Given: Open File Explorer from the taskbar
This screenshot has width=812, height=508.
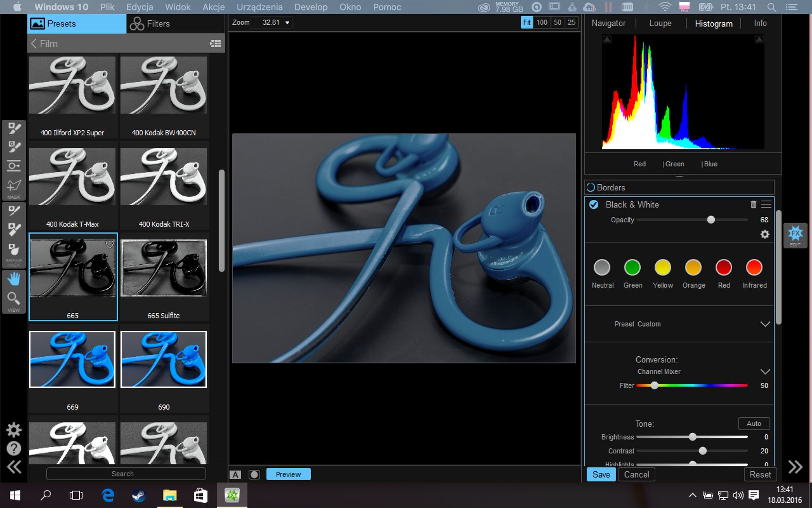Looking at the screenshot, I should pyautogui.click(x=169, y=495).
